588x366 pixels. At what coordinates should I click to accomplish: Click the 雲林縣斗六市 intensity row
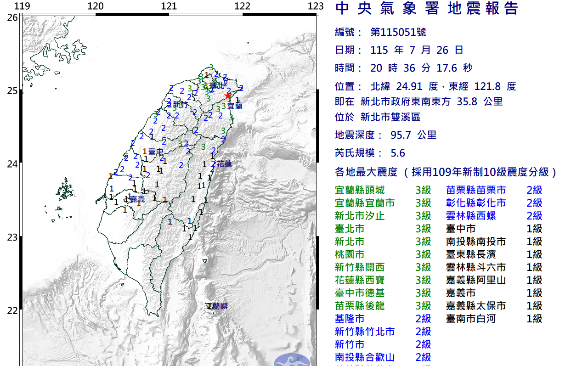click(494, 267)
